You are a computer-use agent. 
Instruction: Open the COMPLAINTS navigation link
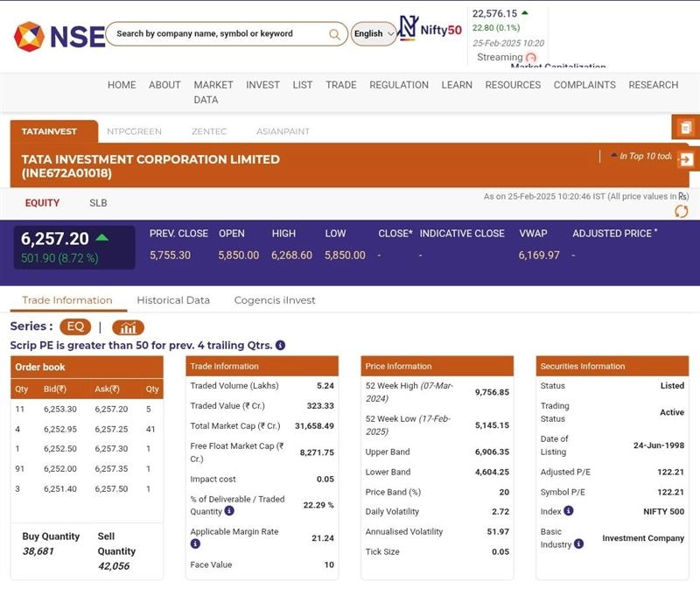pyautogui.click(x=584, y=85)
